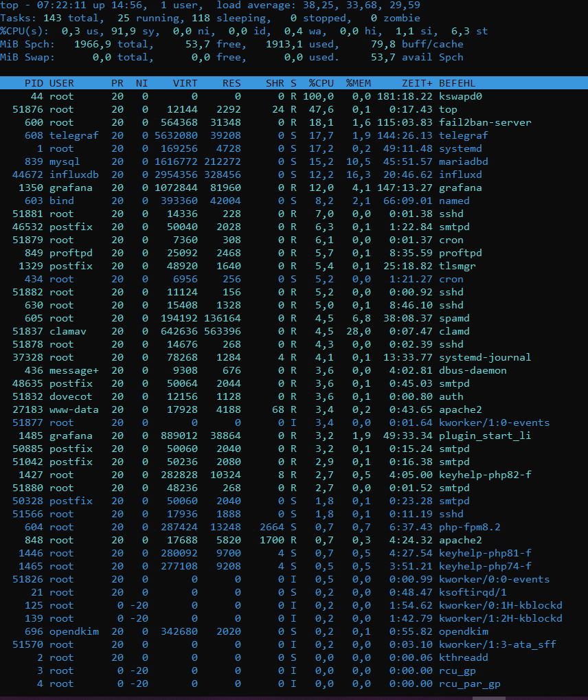Select the mariadbd process entry
588x700 pixels.
coord(463,161)
